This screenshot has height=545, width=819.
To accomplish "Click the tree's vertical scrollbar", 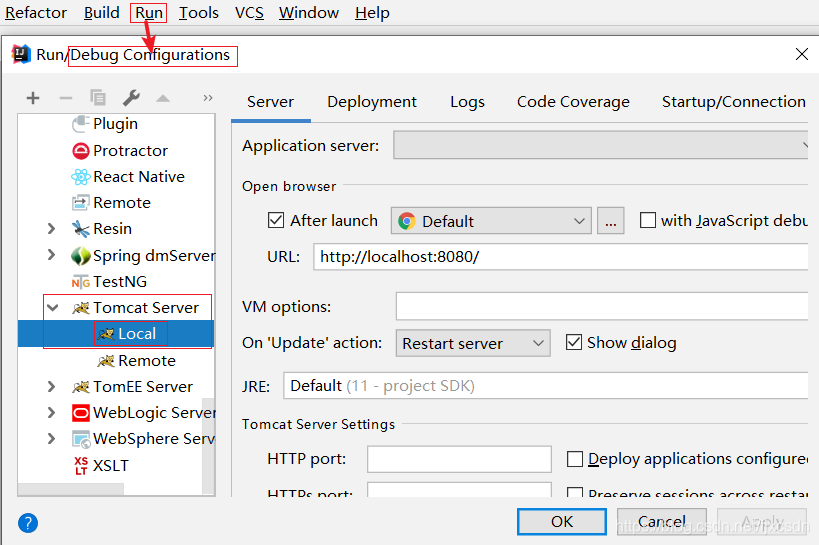I will pyautogui.click(x=208, y=446).
